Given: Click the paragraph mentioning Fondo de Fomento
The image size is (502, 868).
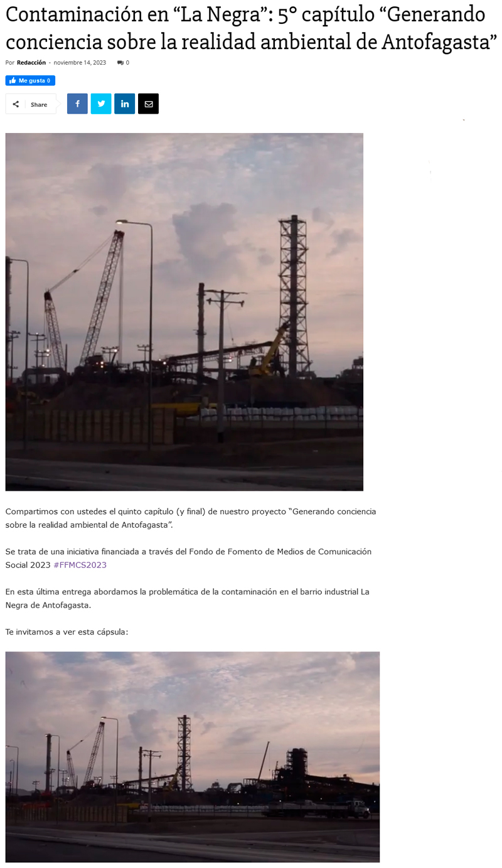Looking at the screenshot, I should pos(188,558).
